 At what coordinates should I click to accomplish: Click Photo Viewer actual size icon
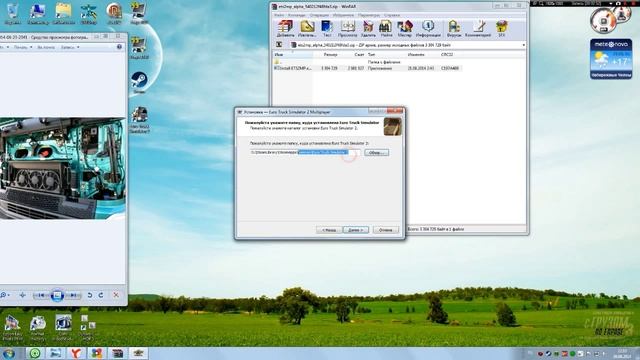(x=22, y=295)
